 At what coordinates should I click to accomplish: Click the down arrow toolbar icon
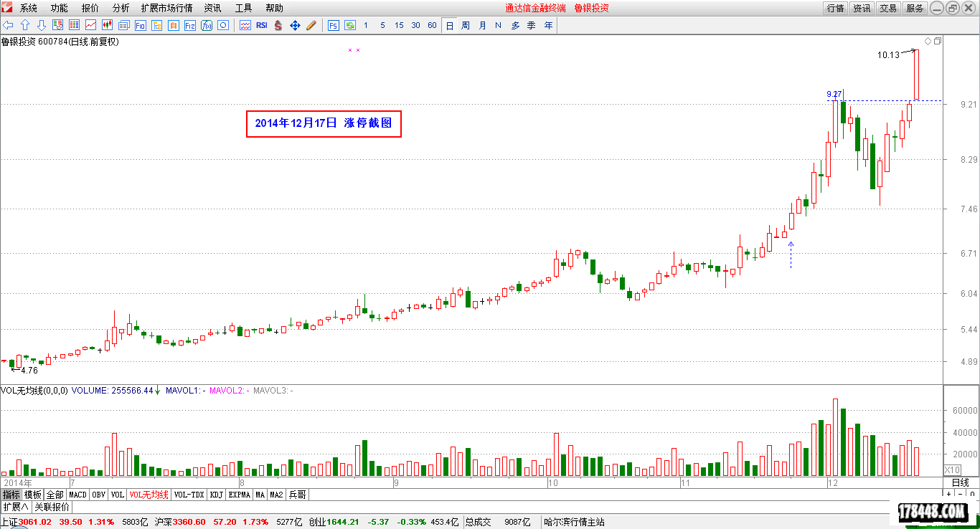pyautogui.click(x=42, y=25)
